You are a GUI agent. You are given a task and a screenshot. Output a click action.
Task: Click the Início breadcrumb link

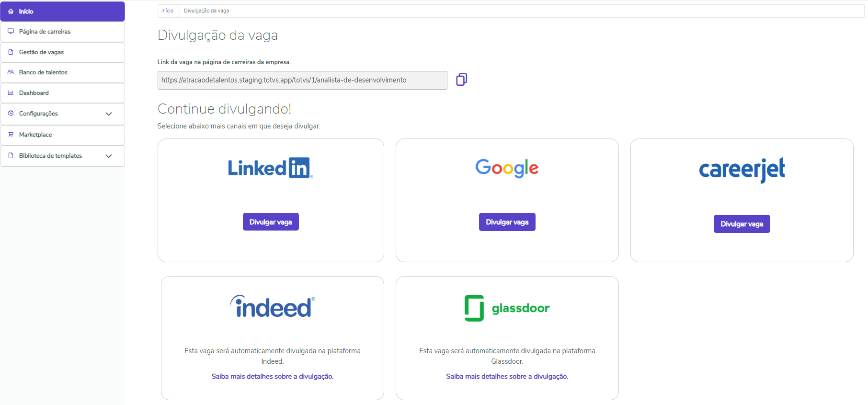[167, 11]
